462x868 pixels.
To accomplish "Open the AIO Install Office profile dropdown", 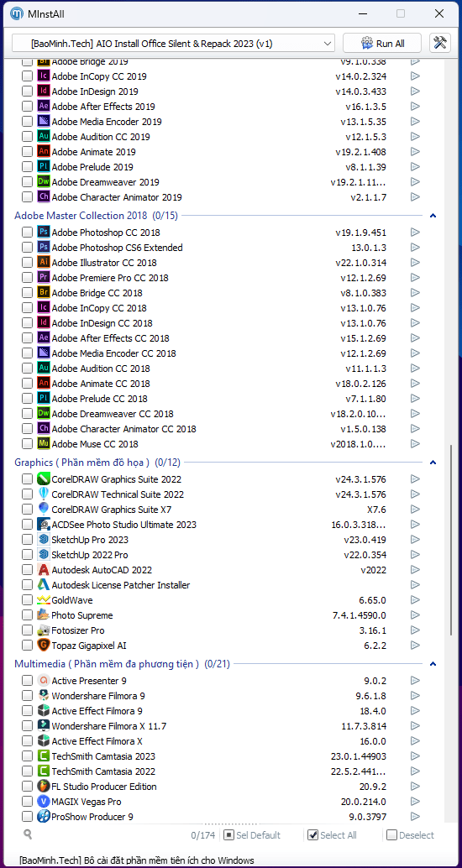I will 173,43.
